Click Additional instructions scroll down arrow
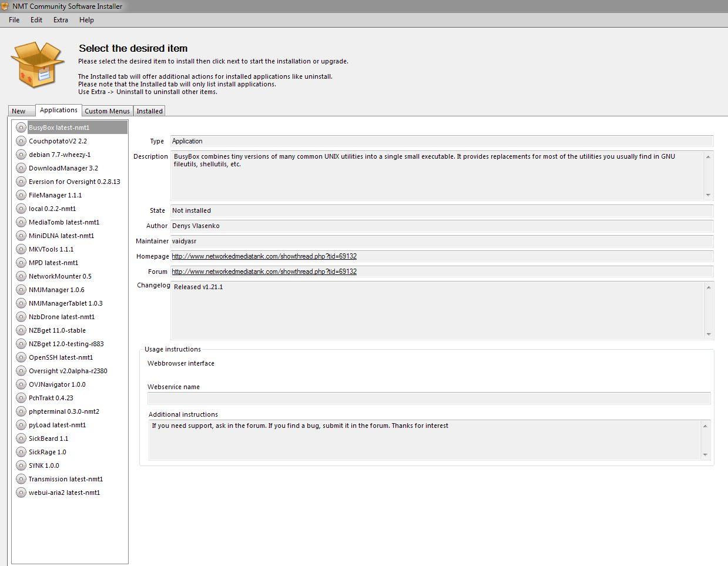This screenshot has width=728, height=566. click(705, 454)
